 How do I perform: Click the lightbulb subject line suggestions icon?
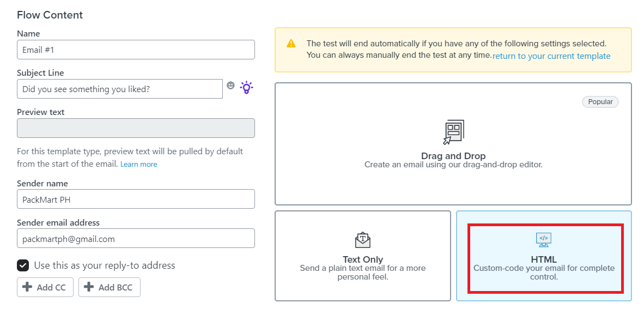(x=246, y=87)
